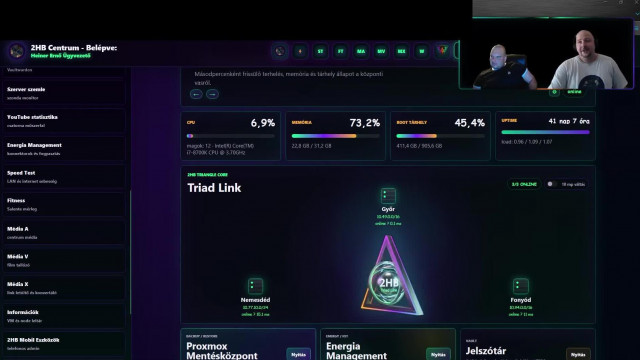Open Energia Management in the sidebar

[64, 149]
